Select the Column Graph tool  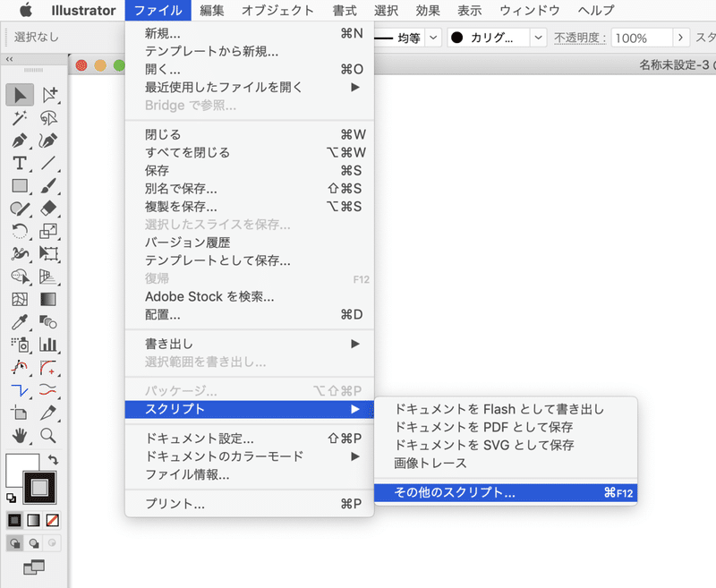[x=48, y=345]
